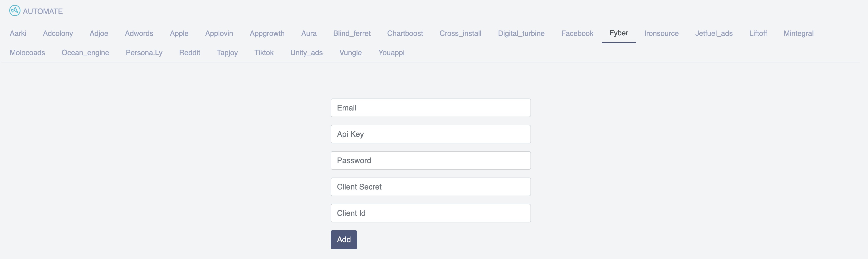Select the Unity_ads tab

307,53
